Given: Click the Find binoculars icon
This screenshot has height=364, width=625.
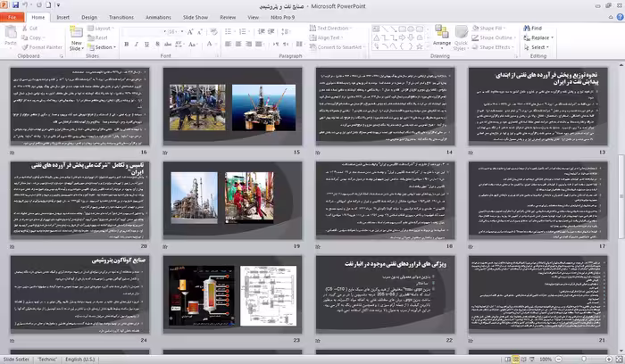Looking at the screenshot, I should tap(527, 28).
